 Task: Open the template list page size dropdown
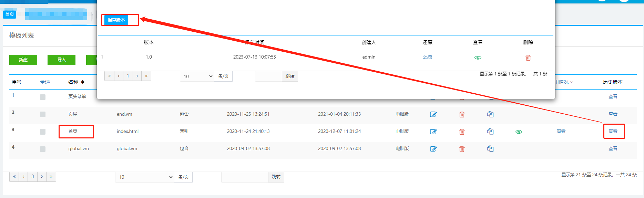[145, 177]
